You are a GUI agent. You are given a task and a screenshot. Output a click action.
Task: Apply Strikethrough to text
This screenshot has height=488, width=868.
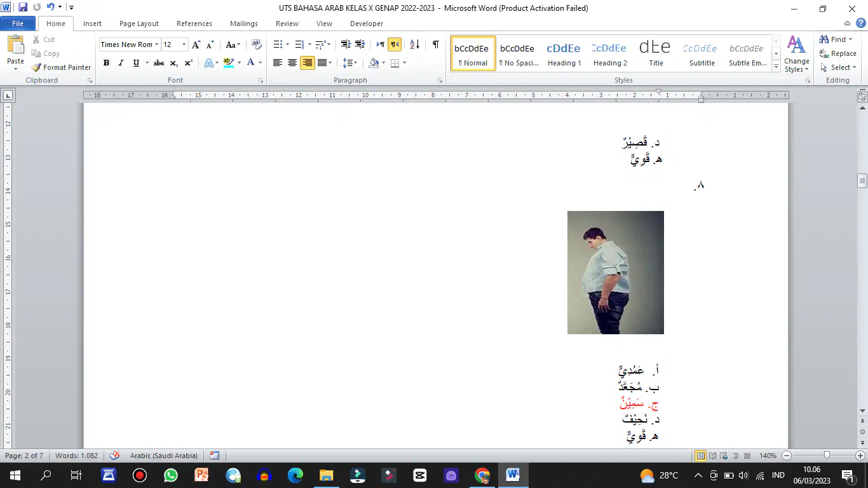coord(159,63)
